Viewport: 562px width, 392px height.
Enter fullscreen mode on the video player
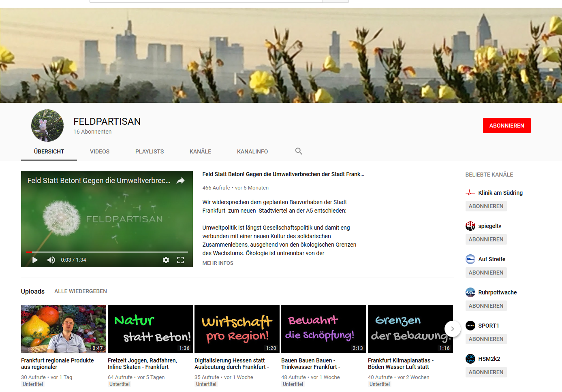click(x=180, y=260)
